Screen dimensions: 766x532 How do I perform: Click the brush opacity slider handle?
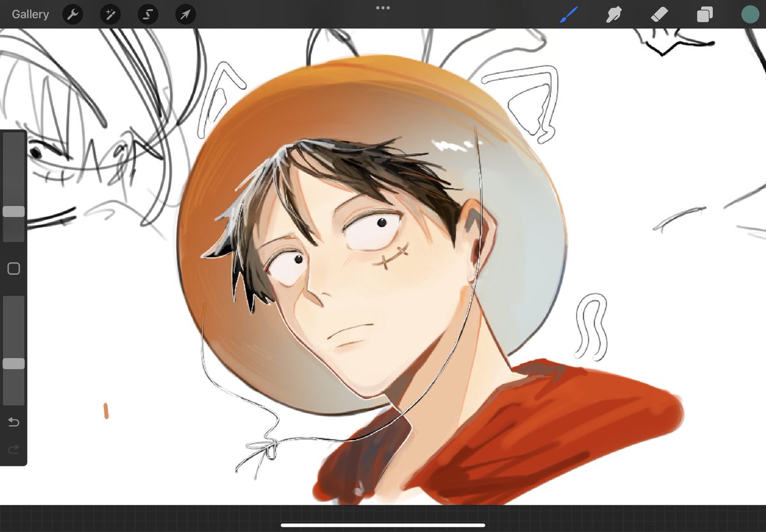click(13, 364)
